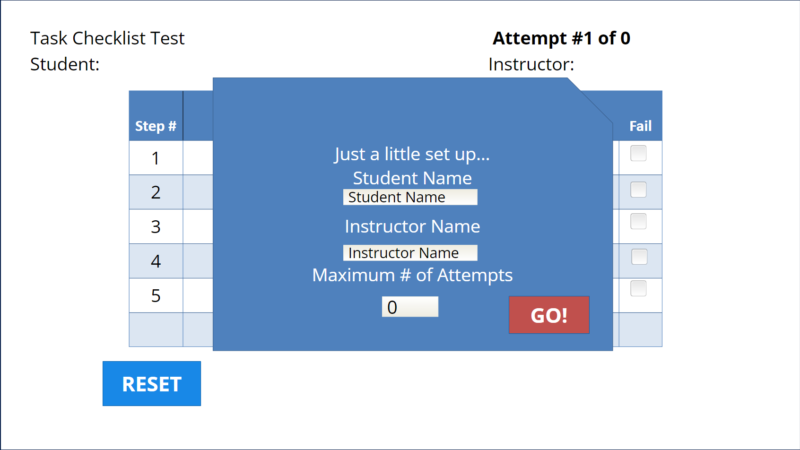Toggle the Fail checkbox for step 4

click(x=638, y=256)
